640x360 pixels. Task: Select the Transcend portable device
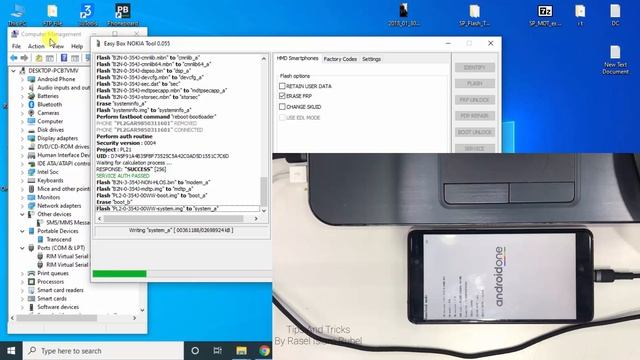(59, 240)
